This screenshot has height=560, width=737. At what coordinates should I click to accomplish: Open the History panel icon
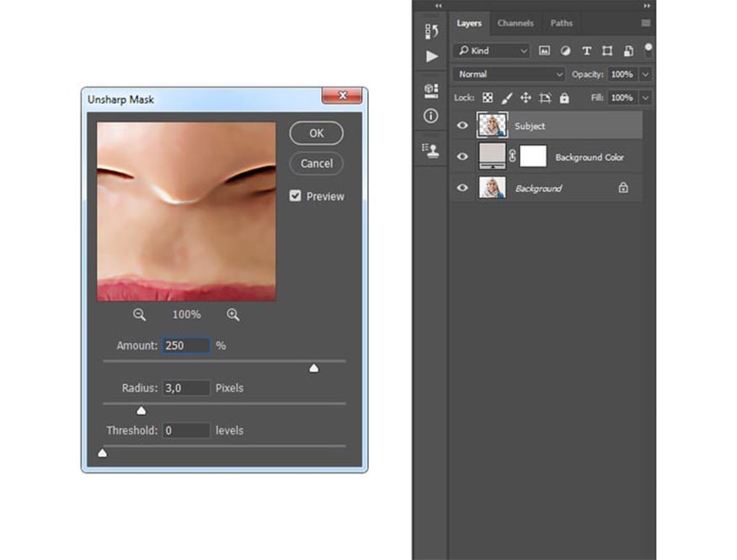431,31
